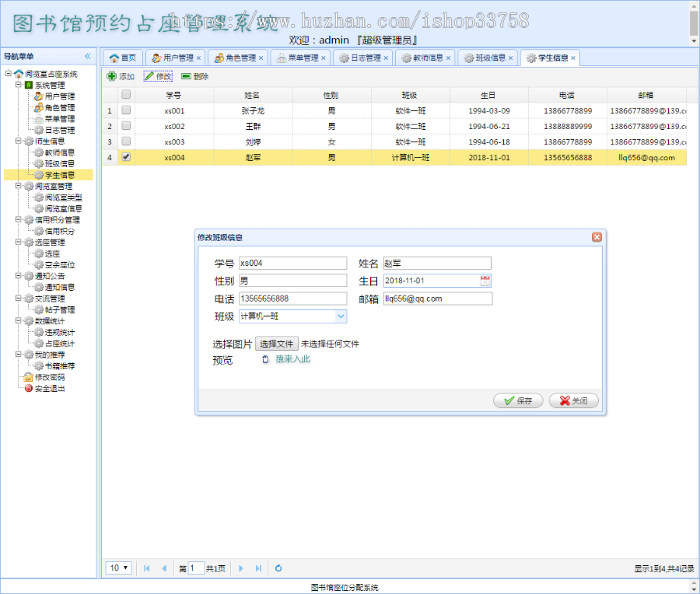
Task: Select the 修改 (edit) toolbar icon
Action: coord(151,75)
